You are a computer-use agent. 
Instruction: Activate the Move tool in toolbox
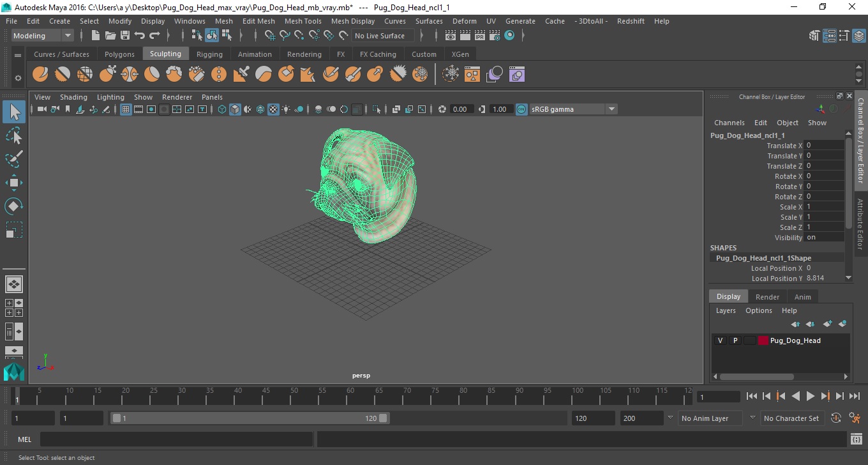tap(14, 183)
